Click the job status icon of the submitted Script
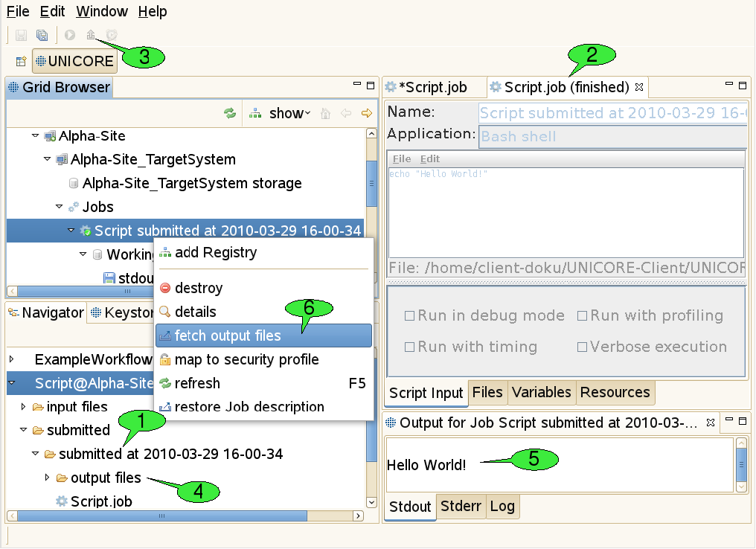Viewport: 756px width, 549px height. [x=86, y=231]
